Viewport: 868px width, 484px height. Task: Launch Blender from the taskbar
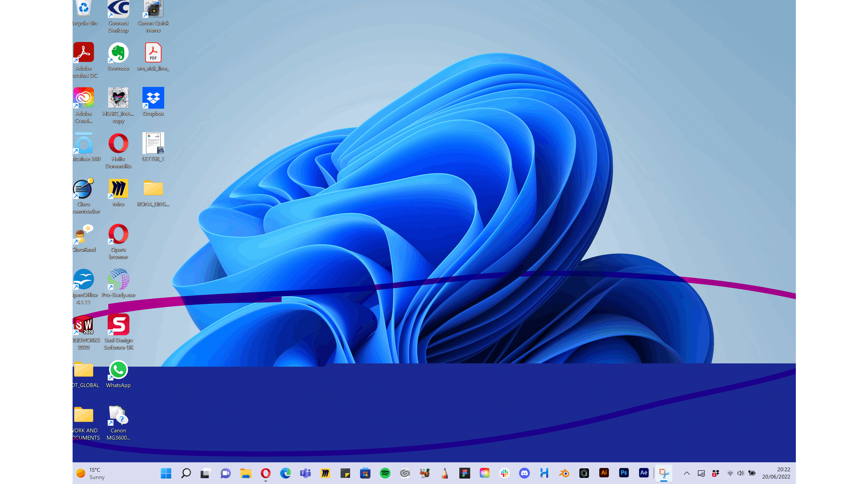[564, 473]
